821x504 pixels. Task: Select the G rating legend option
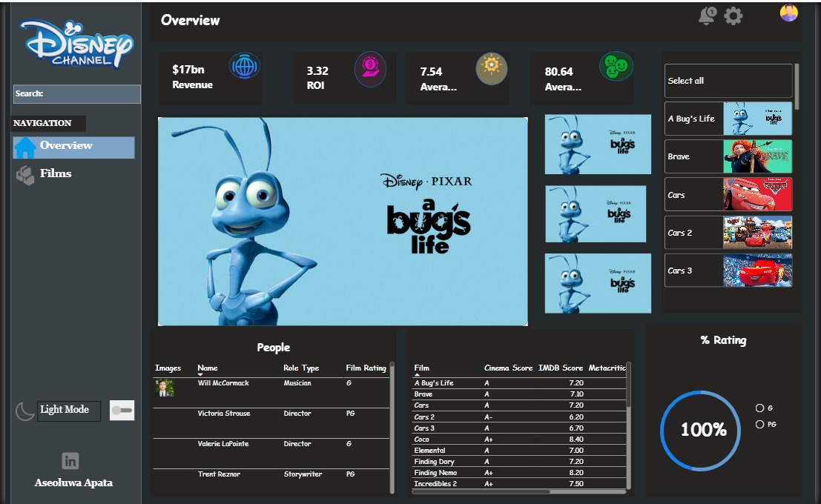tap(765, 408)
